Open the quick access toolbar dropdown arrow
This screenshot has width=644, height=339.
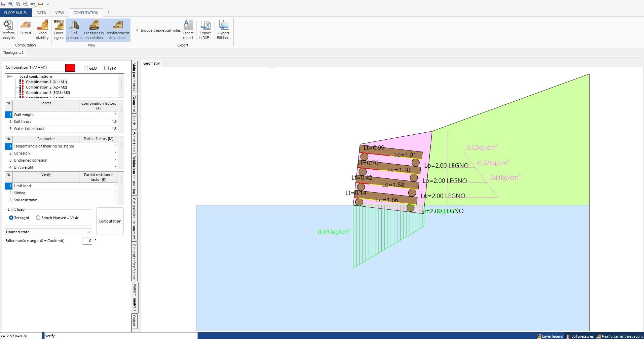[48, 4]
